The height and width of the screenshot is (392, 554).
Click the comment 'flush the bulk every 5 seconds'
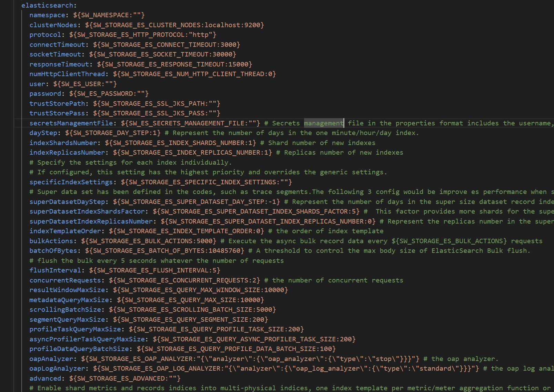(x=157, y=261)
